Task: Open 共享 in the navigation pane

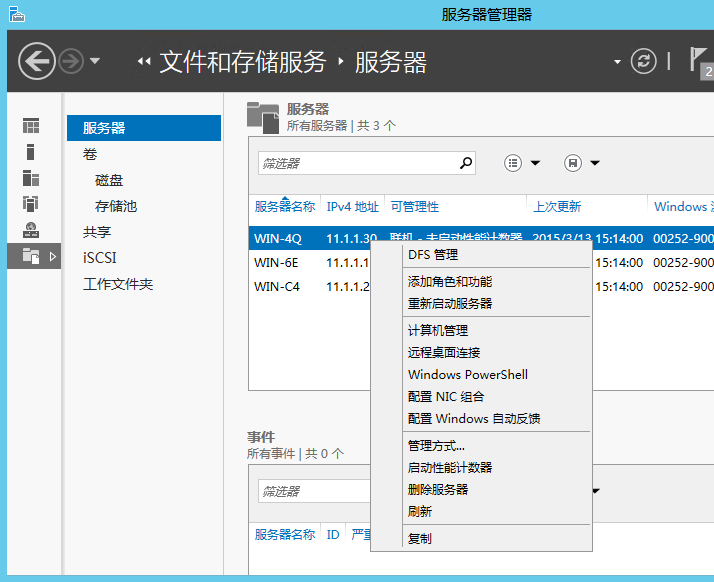Action: coord(97,232)
